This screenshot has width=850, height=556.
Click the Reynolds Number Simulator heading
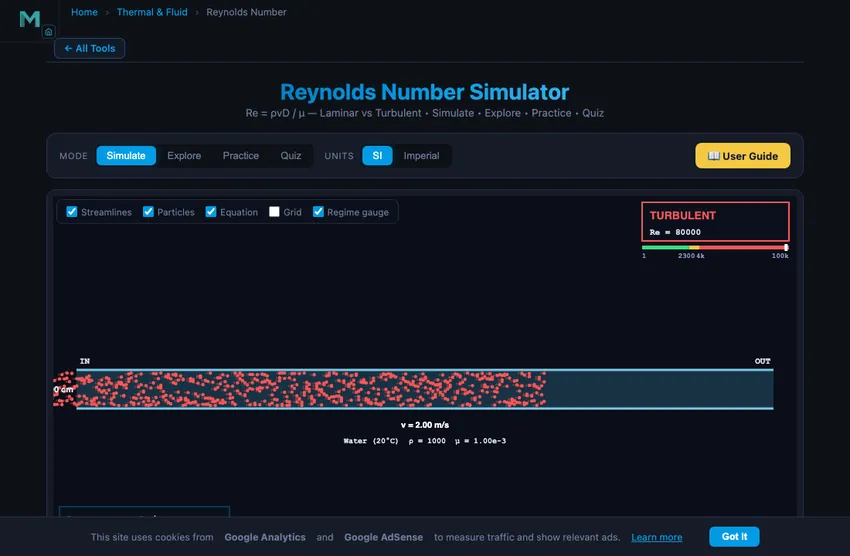coord(424,92)
